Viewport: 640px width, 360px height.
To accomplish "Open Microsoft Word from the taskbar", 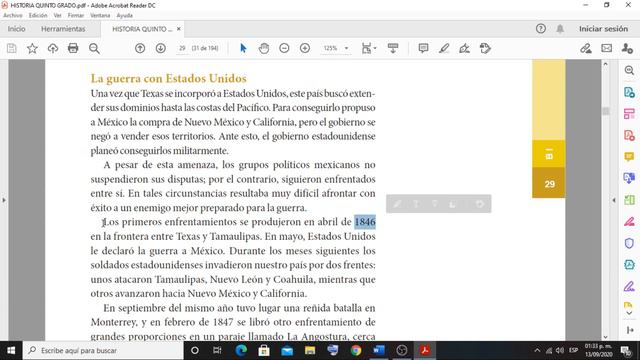I will [379, 350].
